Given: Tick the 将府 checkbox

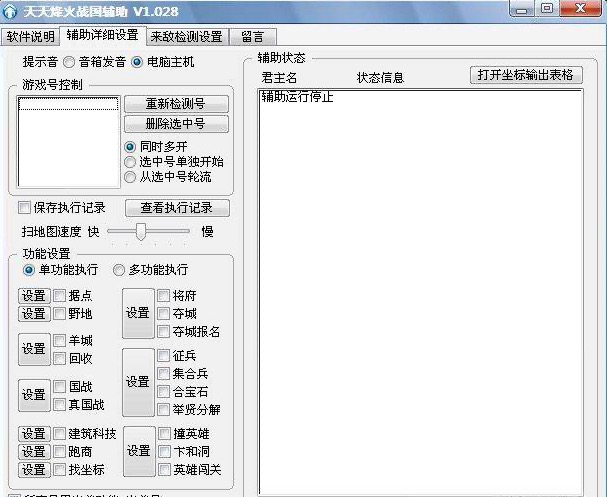Looking at the screenshot, I should [x=163, y=296].
